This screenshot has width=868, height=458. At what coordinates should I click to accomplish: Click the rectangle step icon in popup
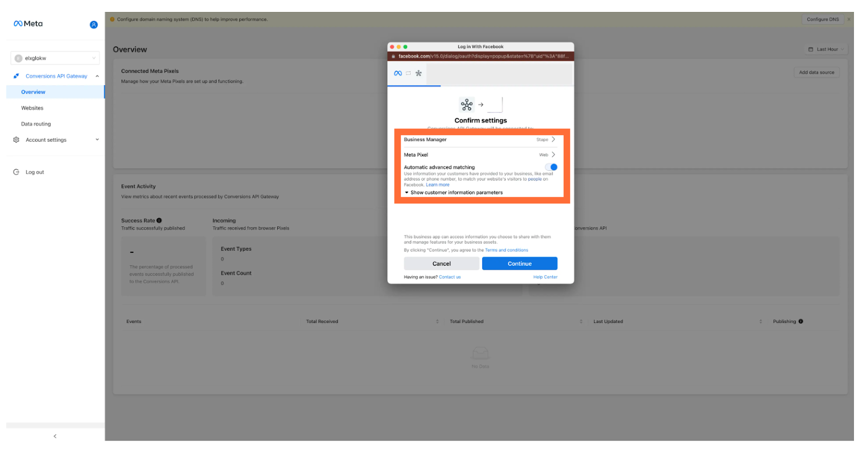(409, 73)
